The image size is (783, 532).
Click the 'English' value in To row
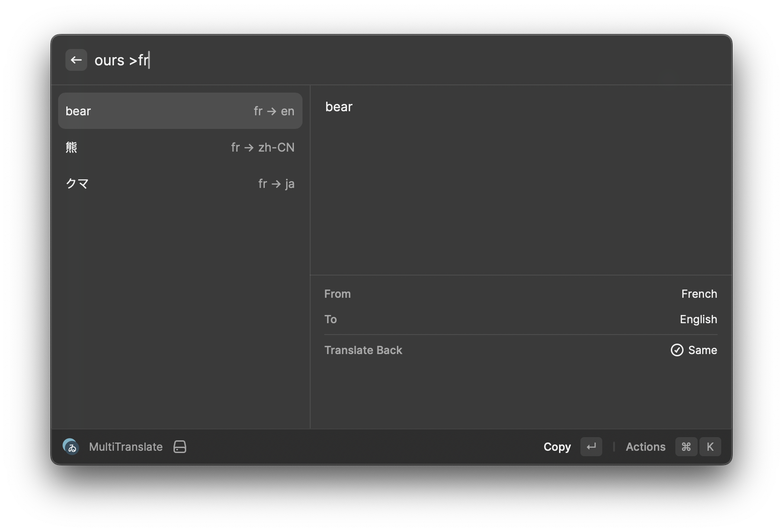point(699,319)
